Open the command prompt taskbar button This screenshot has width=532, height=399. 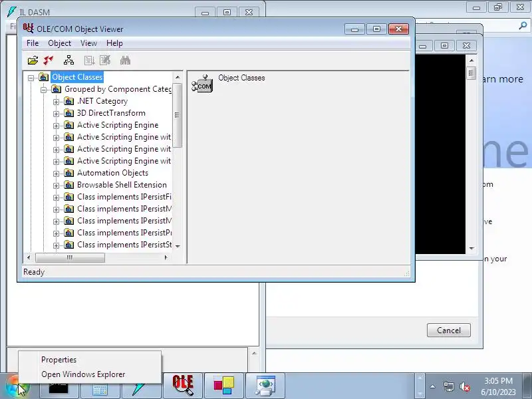tap(59, 387)
